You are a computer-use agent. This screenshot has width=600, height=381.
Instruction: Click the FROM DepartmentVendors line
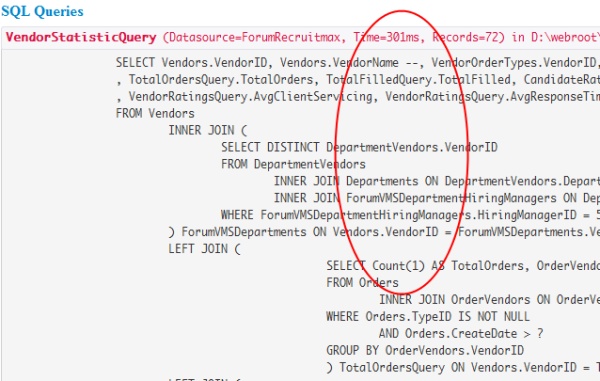pyautogui.click(x=293, y=164)
